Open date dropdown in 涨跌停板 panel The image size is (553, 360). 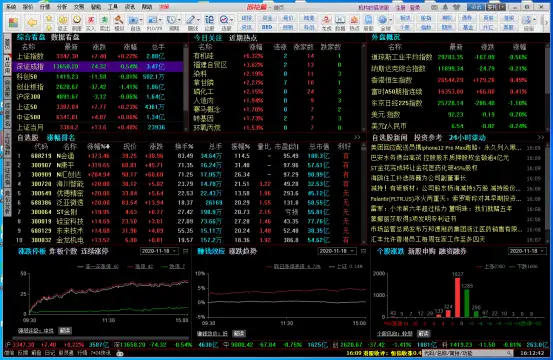tap(160, 251)
